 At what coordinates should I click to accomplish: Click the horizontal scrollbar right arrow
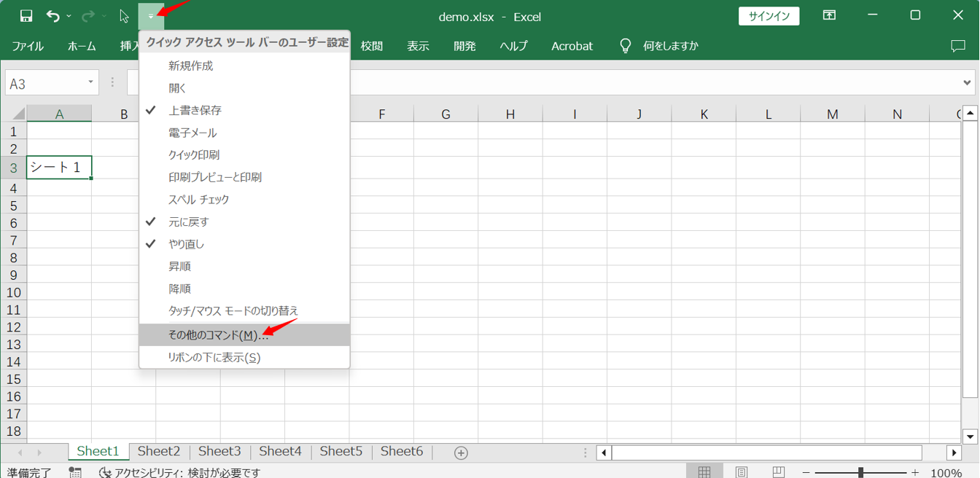coord(954,453)
